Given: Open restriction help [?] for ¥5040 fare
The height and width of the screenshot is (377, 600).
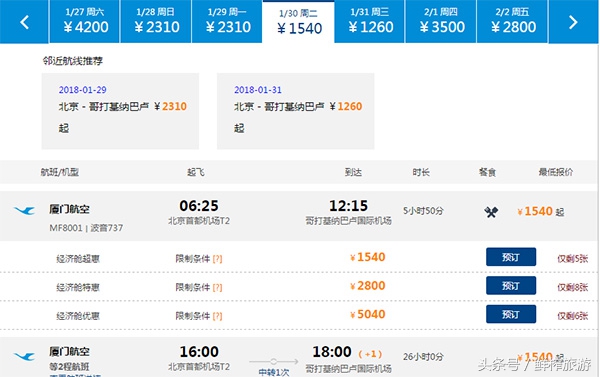Looking at the screenshot, I should click(x=217, y=316).
